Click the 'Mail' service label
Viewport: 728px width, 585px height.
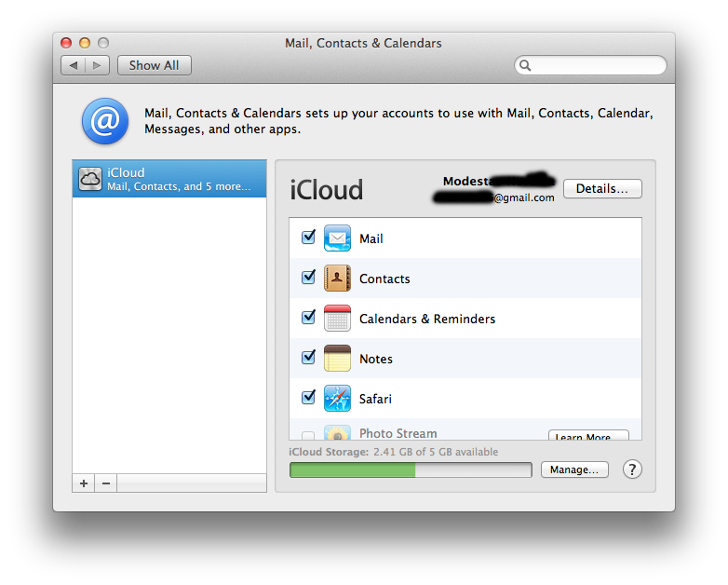[371, 238]
